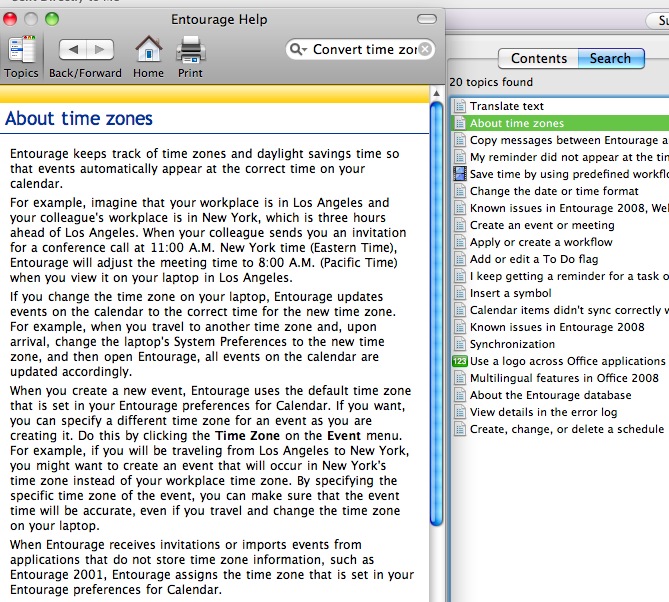669x602 pixels.
Task: Select the About time zones result
Action: tap(560, 123)
